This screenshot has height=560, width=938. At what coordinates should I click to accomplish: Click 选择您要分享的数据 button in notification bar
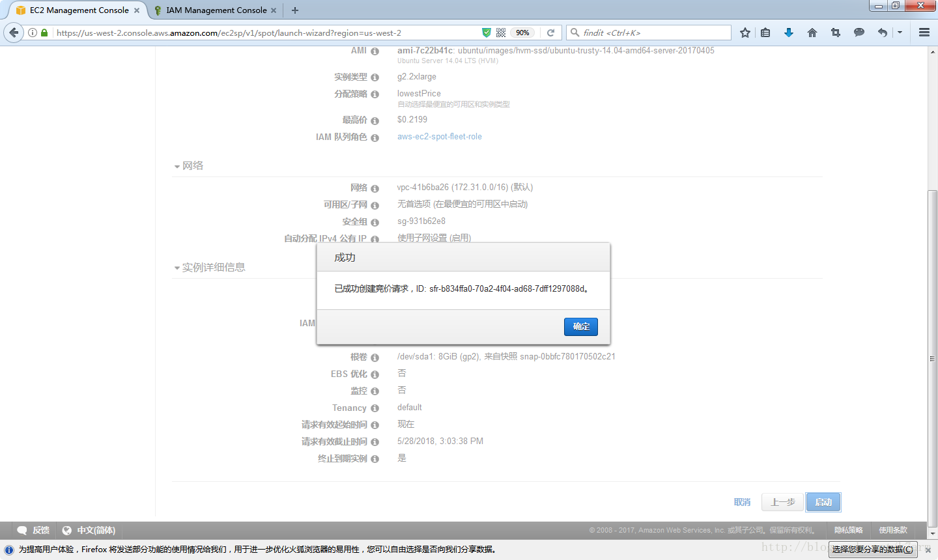click(873, 550)
